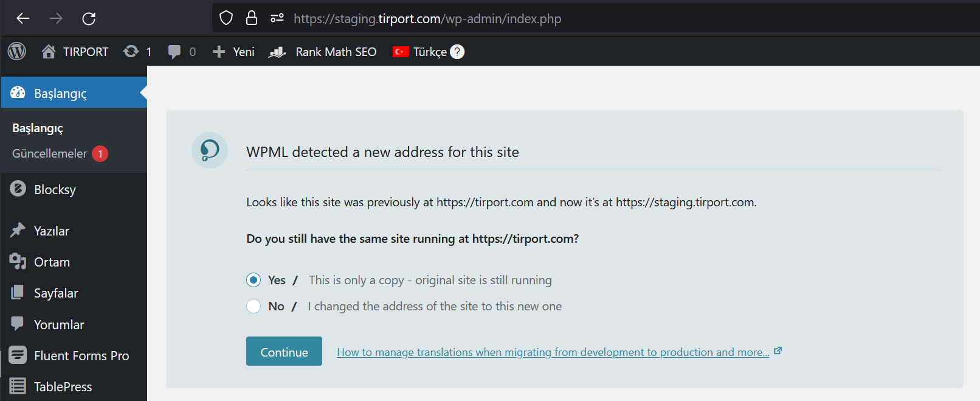The width and height of the screenshot is (980, 401).
Task: Open the Rank Math SEO menu
Action: click(x=336, y=52)
